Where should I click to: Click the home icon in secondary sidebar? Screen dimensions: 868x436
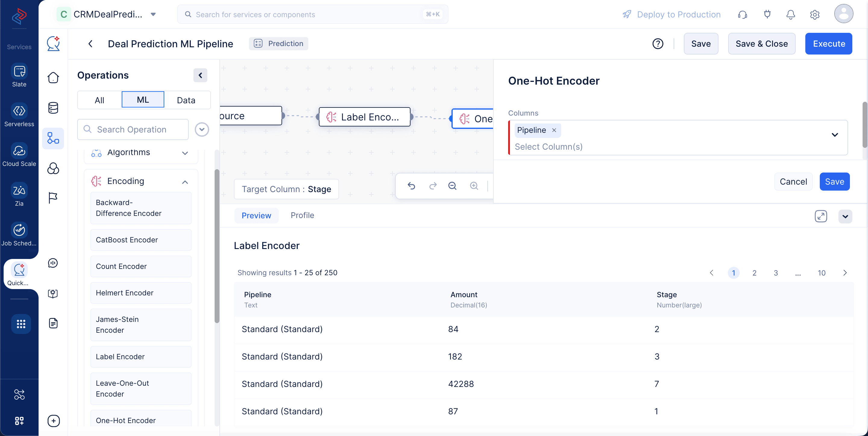53,78
